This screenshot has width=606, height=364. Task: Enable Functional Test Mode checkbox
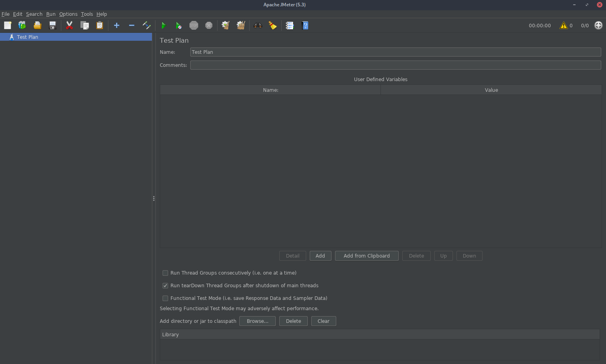tap(165, 298)
